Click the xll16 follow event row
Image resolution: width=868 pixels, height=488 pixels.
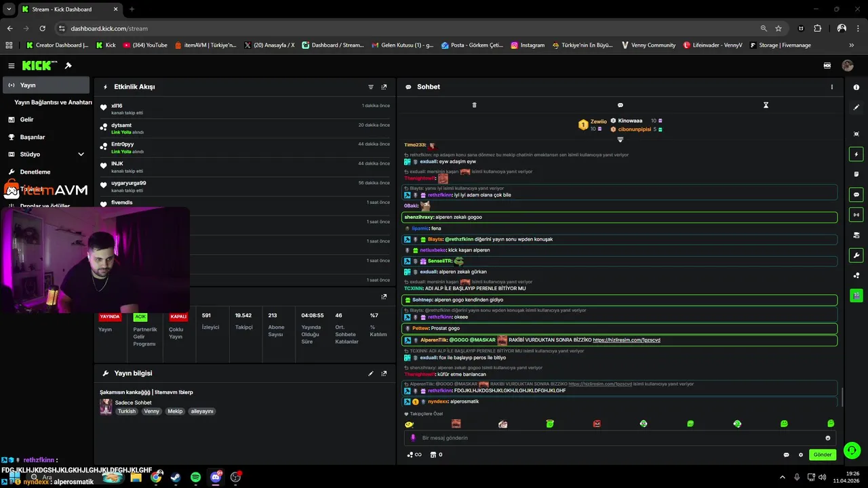click(x=245, y=109)
